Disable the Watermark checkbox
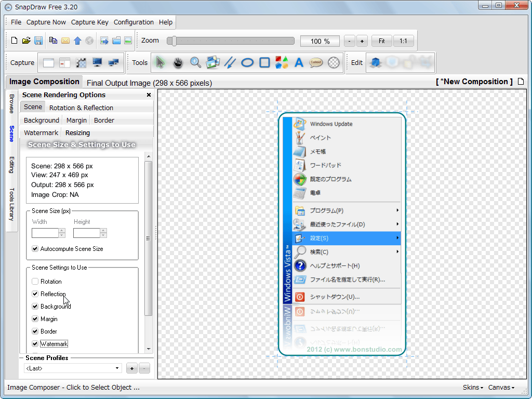The width and height of the screenshot is (532, 399). coord(35,344)
